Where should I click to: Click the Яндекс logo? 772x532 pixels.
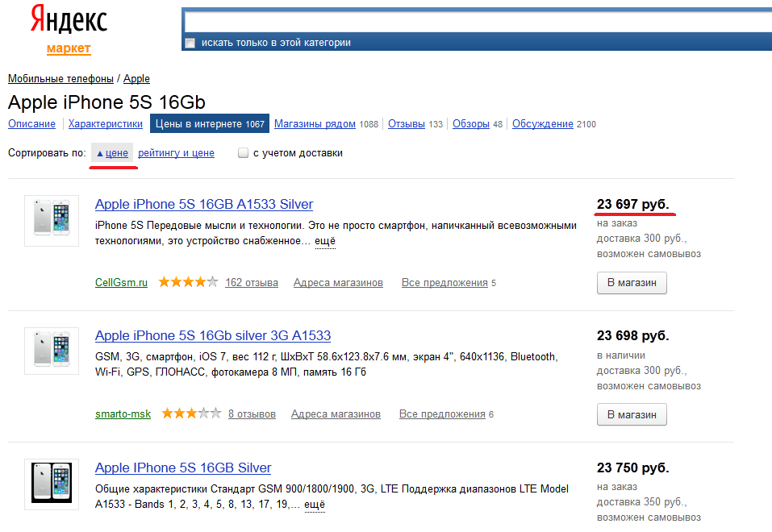(x=69, y=19)
